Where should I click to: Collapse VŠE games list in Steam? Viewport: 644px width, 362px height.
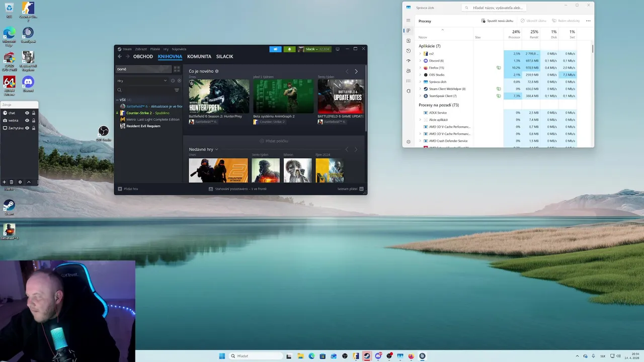tap(118, 100)
